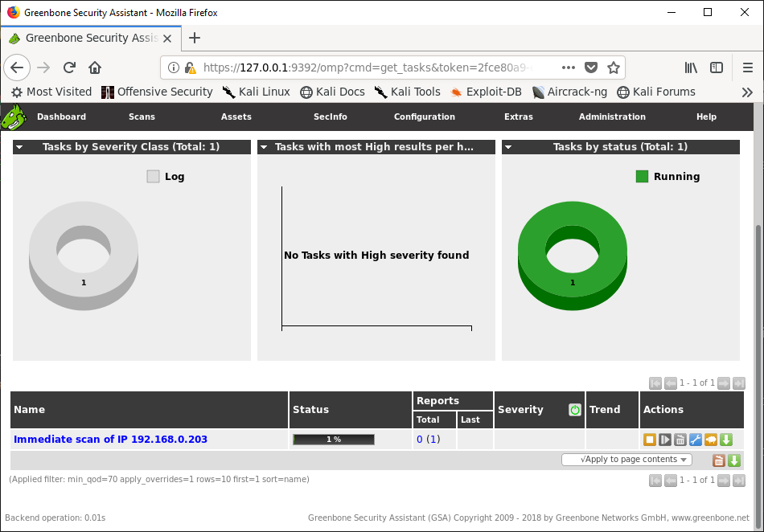The width and height of the screenshot is (764, 532).
Task: Open the page actions three-dot menu
Action: [x=568, y=68]
